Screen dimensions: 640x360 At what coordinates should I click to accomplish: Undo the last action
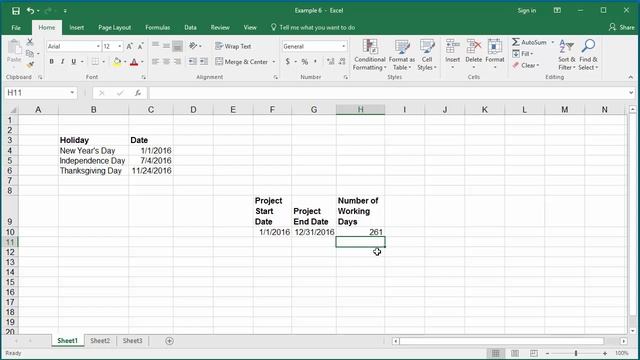(31, 11)
